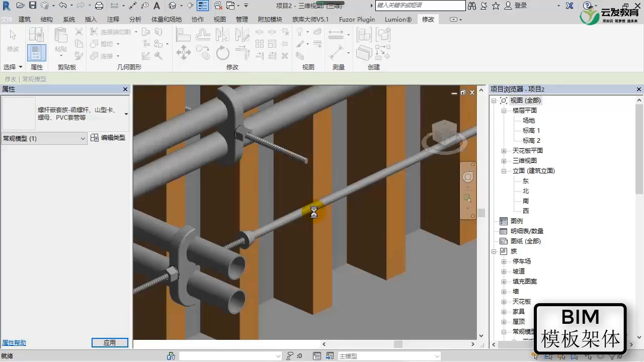Expand the 天花板平面 node

[x=504, y=151]
